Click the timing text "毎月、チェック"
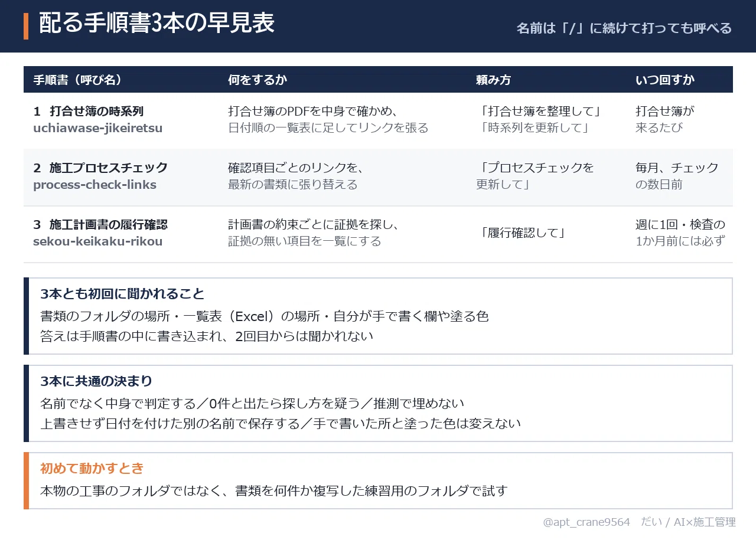Viewport: 756px width, 540px height. click(x=677, y=168)
